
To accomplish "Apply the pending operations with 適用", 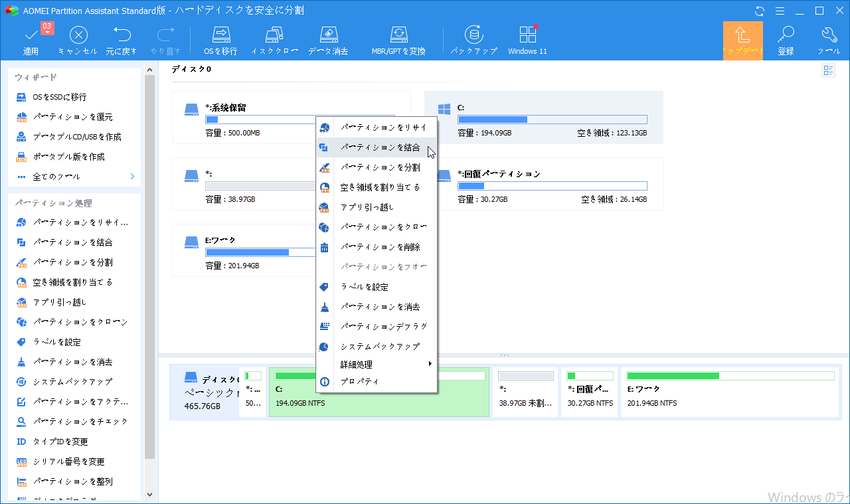I will point(31,41).
